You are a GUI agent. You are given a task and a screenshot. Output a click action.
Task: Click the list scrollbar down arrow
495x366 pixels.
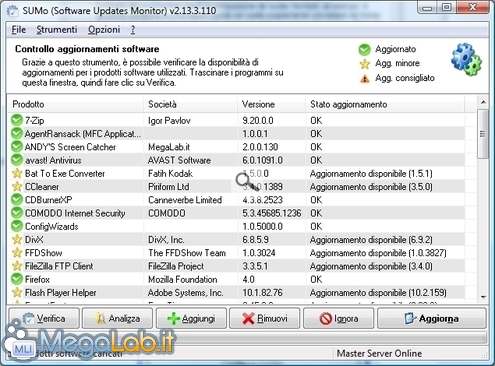tap(483, 296)
